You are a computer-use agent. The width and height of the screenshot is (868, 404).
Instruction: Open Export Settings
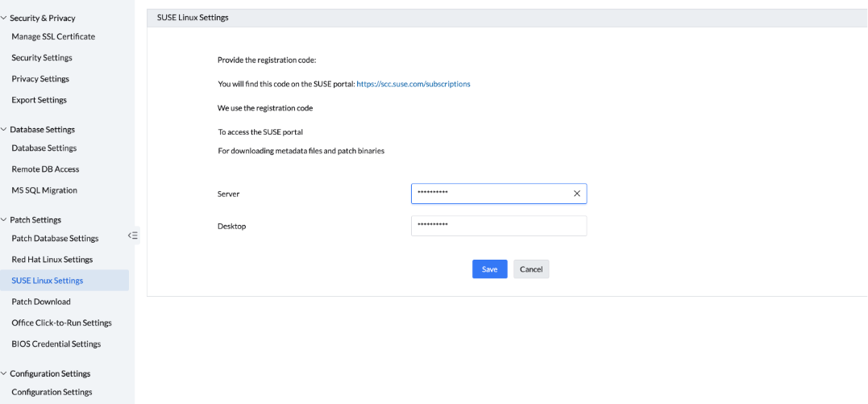click(39, 100)
